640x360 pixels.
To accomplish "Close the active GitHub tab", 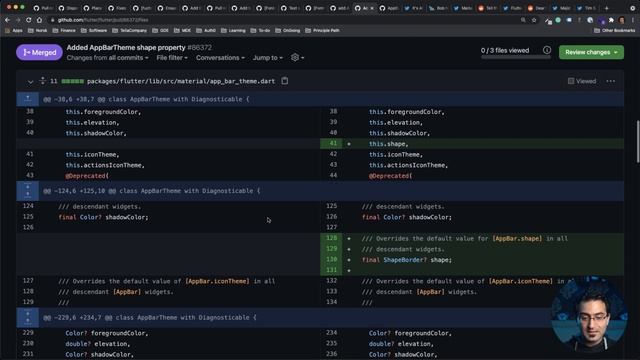I will [x=372, y=8].
